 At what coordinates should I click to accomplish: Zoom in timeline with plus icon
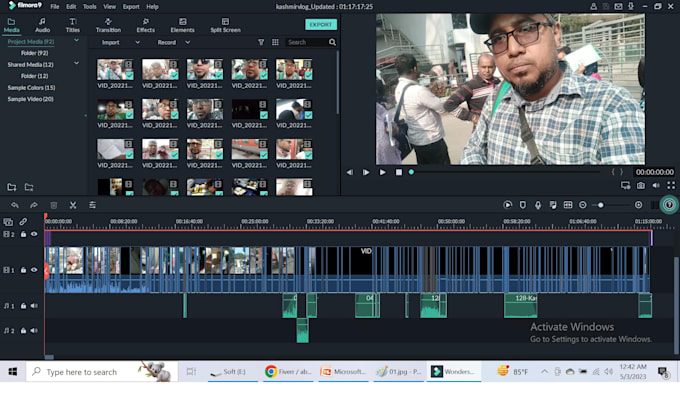pyautogui.click(x=638, y=205)
